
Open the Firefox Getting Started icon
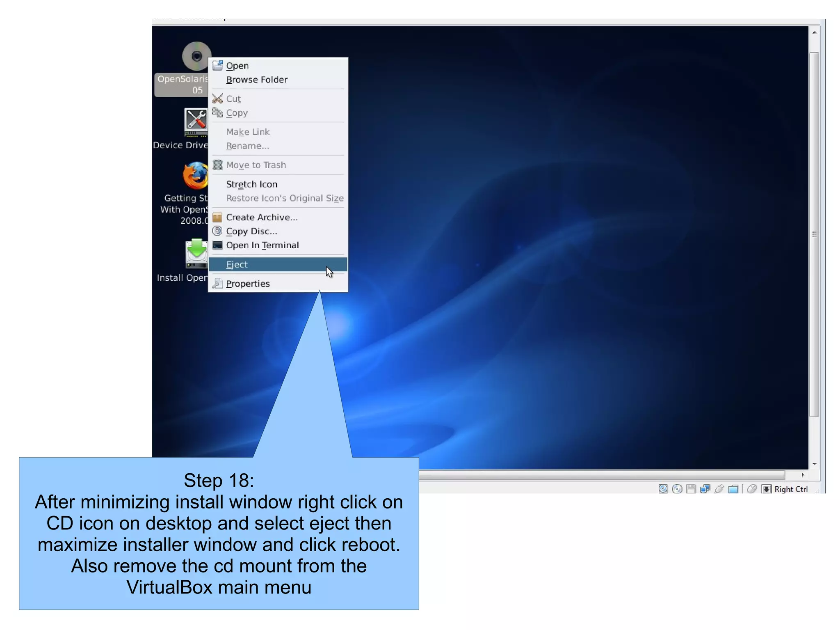point(195,175)
